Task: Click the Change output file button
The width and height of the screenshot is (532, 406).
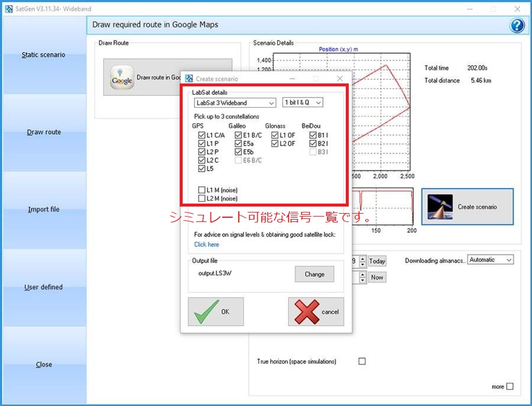Action: (314, 274)
